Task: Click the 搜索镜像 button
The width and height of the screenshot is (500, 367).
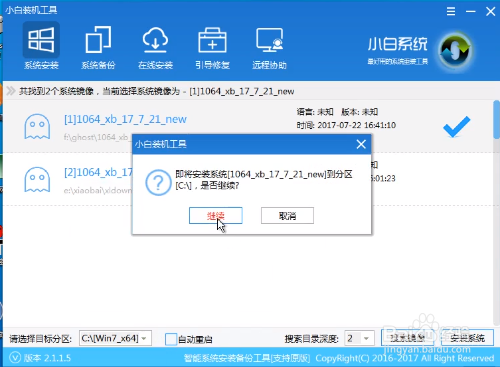Action: pyautogui.click(x=407, y=338)
